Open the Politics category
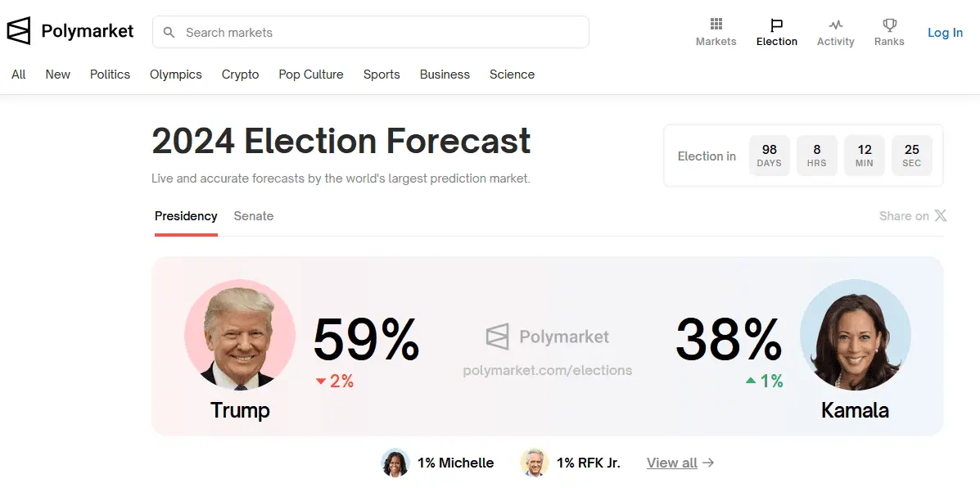 [110, 75]
